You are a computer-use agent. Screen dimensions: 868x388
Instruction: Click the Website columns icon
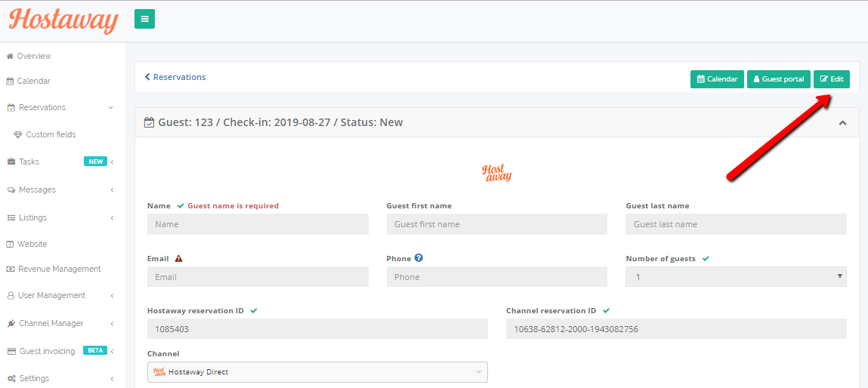pyautogui.click(x=9, y=244)
